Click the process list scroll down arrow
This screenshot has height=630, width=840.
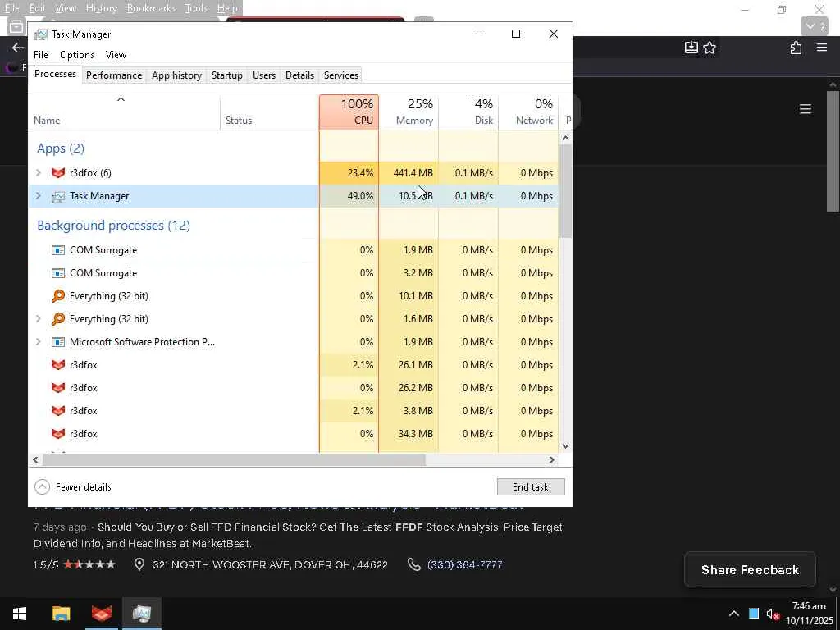(x=565, y=445)
